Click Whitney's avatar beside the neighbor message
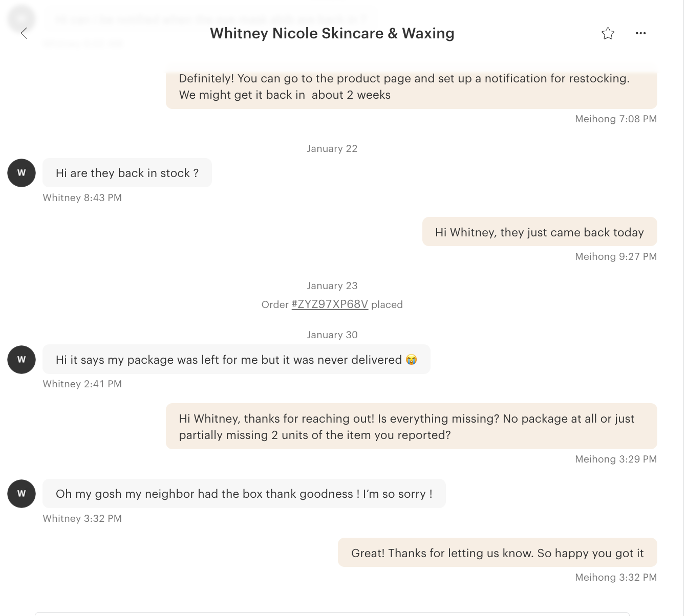687x616 pixels. coord(22,494)
